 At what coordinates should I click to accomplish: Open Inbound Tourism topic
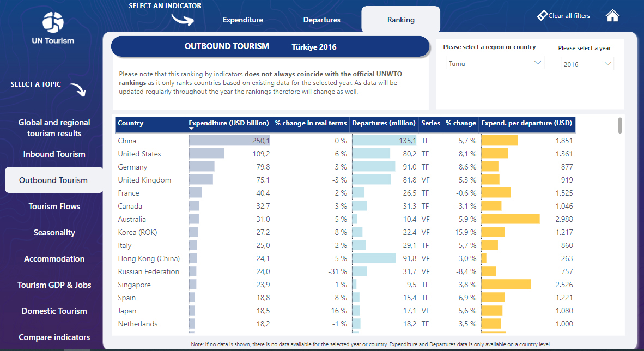click(x=54, y=154)
